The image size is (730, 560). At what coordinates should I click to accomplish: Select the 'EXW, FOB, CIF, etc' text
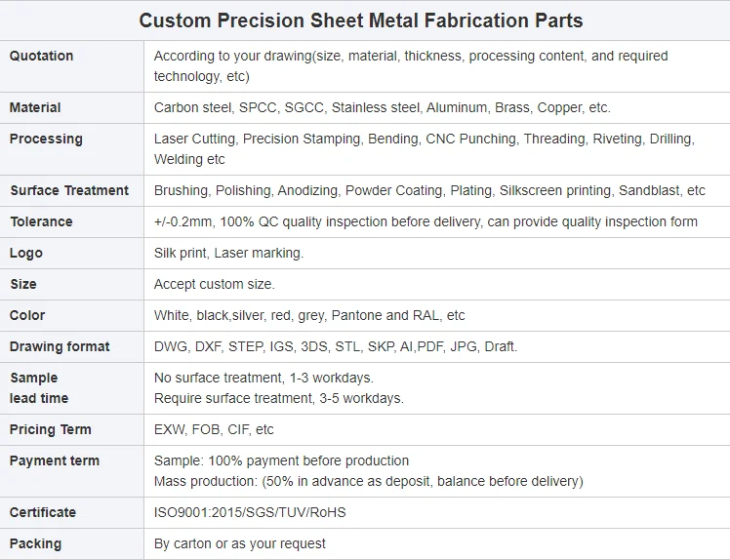click(x=214, y=429)
